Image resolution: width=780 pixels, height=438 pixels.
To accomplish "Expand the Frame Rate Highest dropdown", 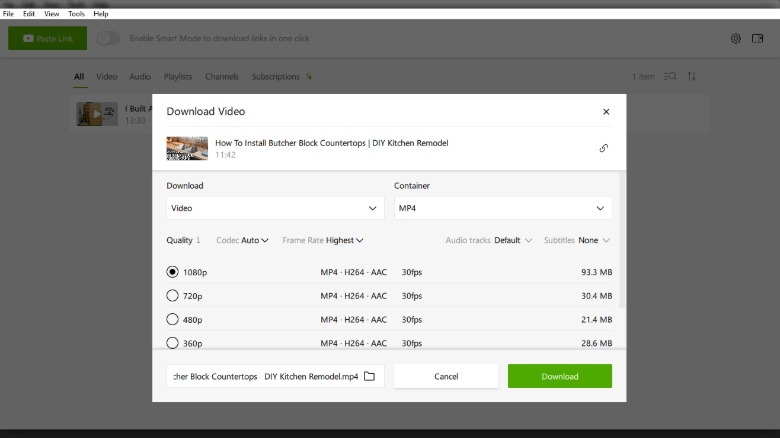I will click(323, 240).
